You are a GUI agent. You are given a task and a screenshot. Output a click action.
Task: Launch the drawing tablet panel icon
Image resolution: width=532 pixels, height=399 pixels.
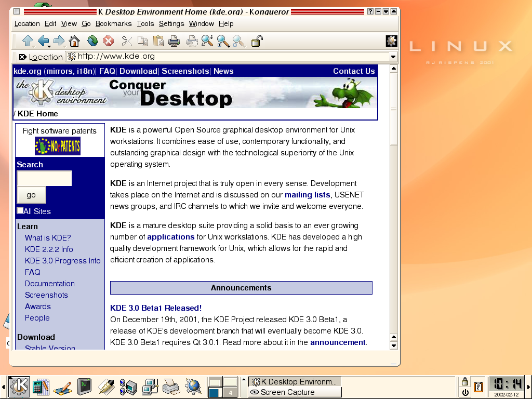(63, 387)
